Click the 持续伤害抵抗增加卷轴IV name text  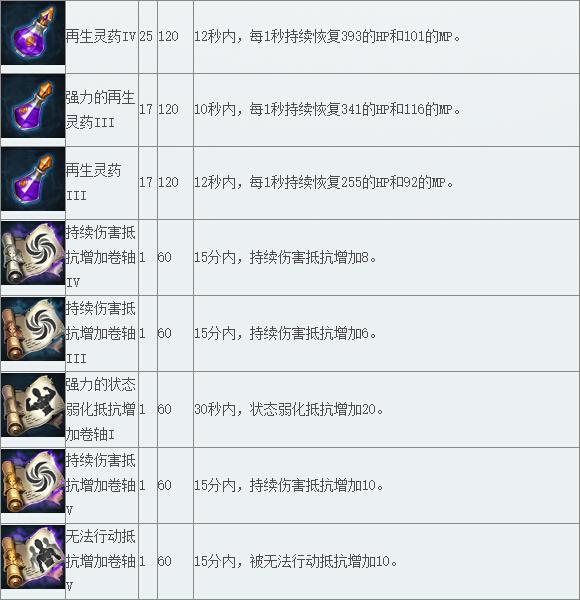101,258
